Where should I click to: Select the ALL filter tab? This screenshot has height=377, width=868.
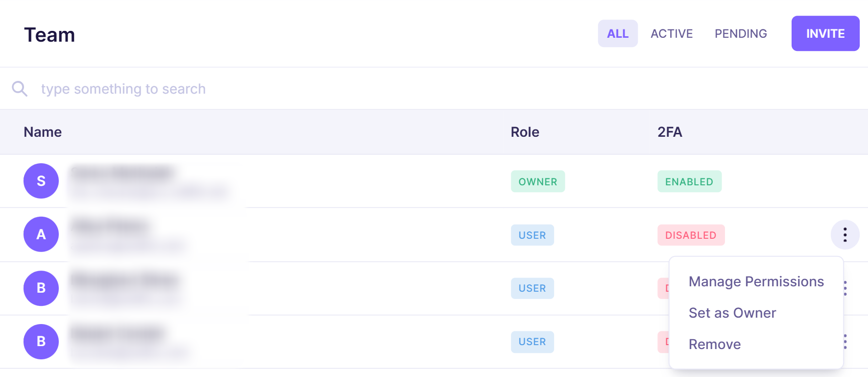(x=618, y=33)
